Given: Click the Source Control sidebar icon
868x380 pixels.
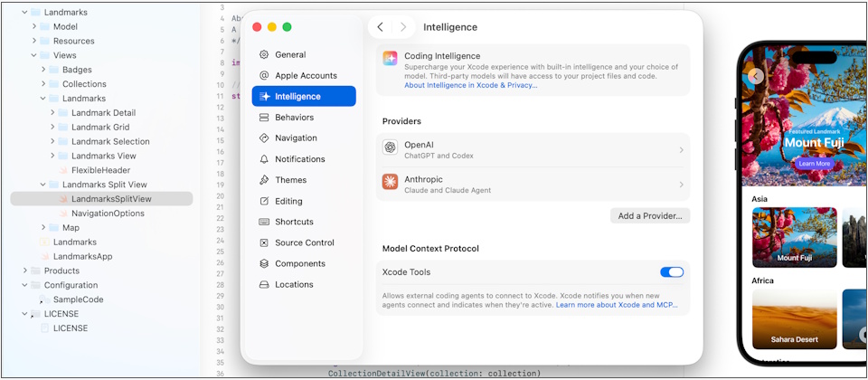Looking at the screenshot, I should [x=264, y=242].
